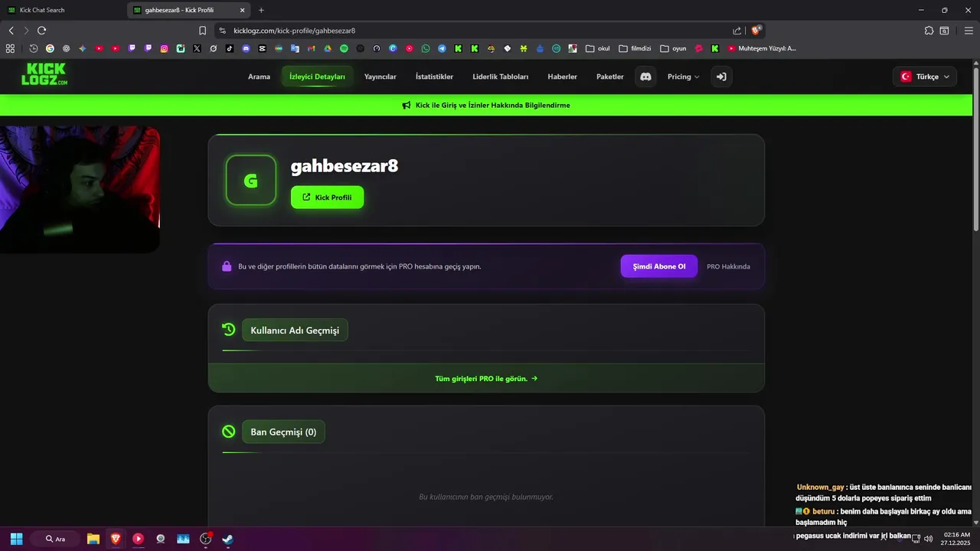The image size is (980, 551).
Task: Click Tüm girişleri PRO ile görün link
Action: coord(486,378)
